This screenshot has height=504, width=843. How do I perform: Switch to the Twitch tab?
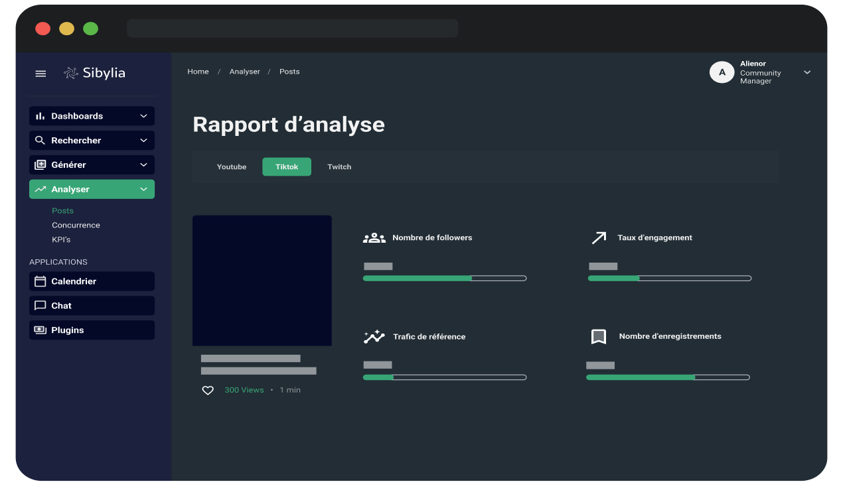click(x=339, y=167)
